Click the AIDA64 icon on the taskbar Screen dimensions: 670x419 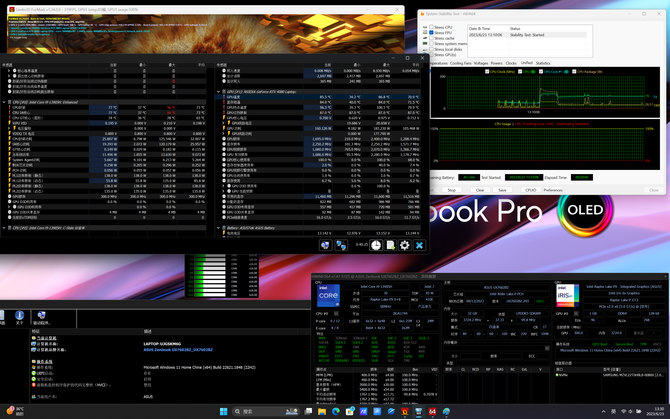tap(432, 411)
